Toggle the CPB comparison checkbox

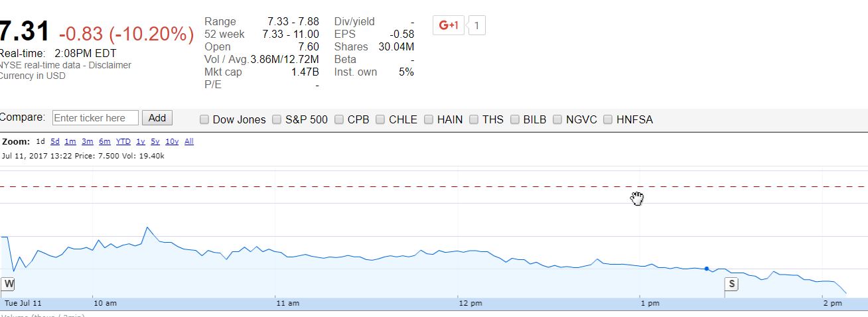tap(340, 120)
